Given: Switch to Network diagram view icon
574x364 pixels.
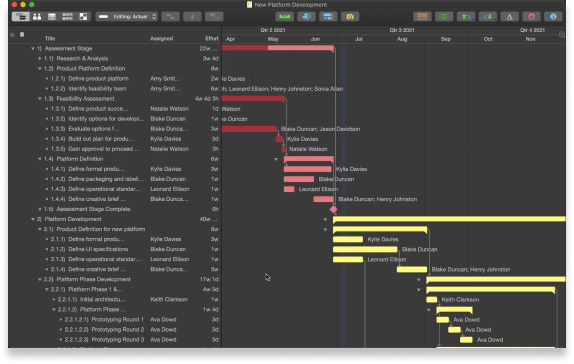Looking at the screenshot, I should (x=68, y=16).
